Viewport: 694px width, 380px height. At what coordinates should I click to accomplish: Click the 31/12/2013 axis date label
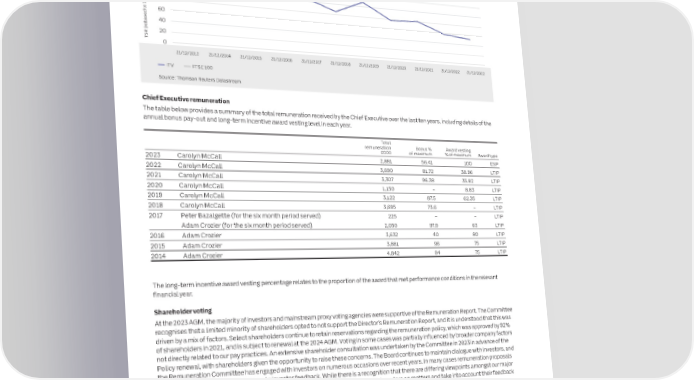click(x=188, y=53)
